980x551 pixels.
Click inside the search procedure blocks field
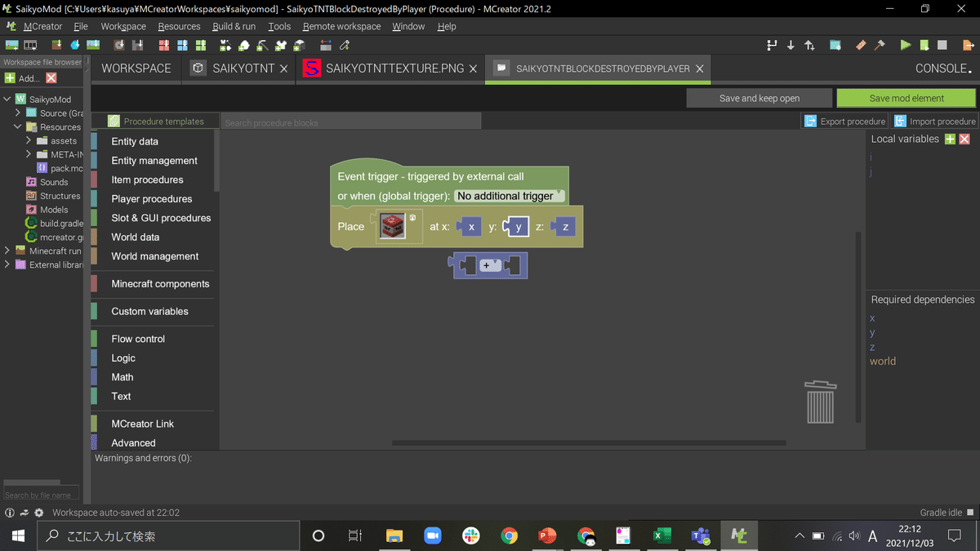(351, 121)
